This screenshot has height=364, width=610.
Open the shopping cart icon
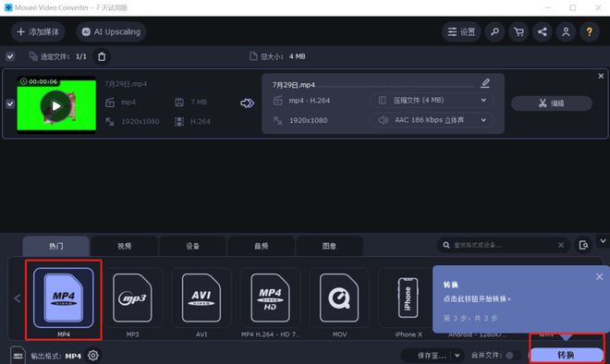pos(518,32)
